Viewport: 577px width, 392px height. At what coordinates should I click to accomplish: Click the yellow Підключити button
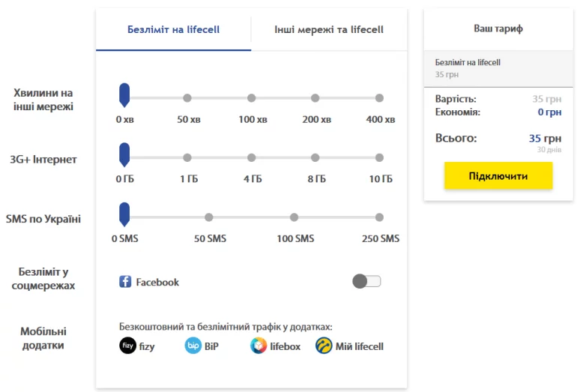click(x=498, y=176)
